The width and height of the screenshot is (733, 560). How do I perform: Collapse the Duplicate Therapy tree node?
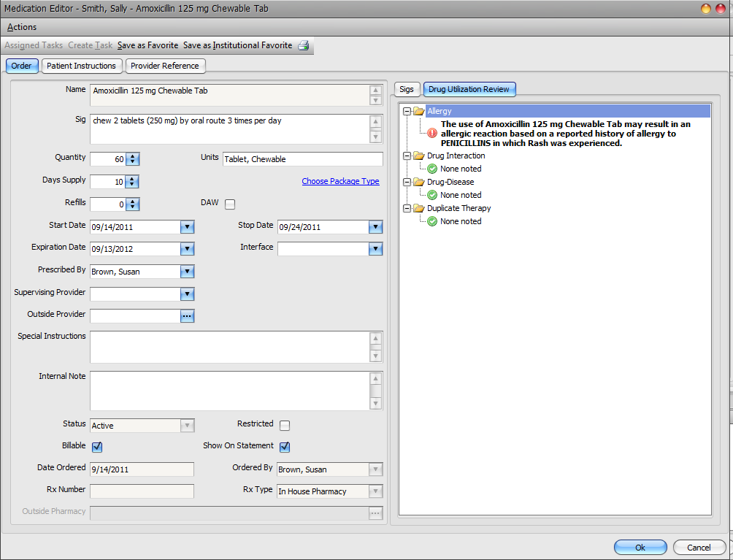pyautogui.click(x=407, y=208)
